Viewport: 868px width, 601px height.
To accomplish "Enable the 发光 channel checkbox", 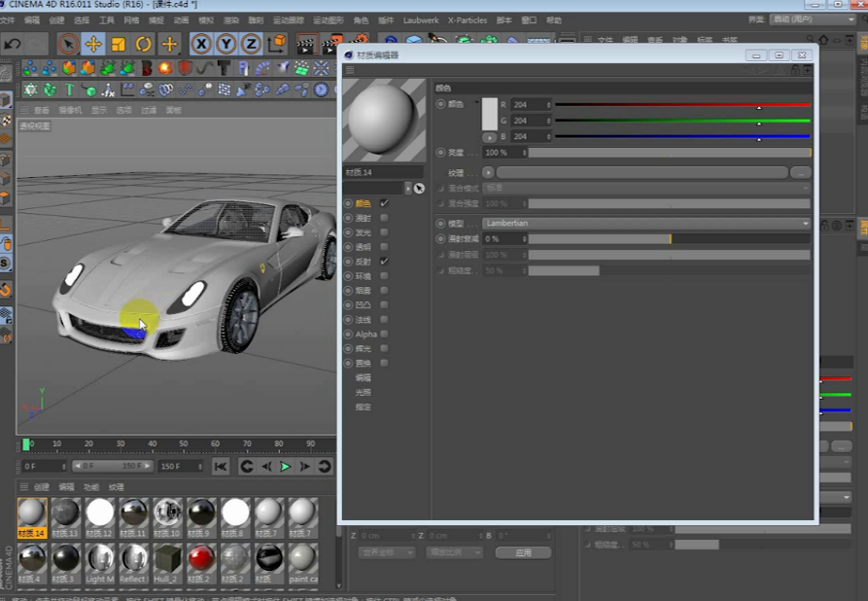I will [x=384, y=232].
